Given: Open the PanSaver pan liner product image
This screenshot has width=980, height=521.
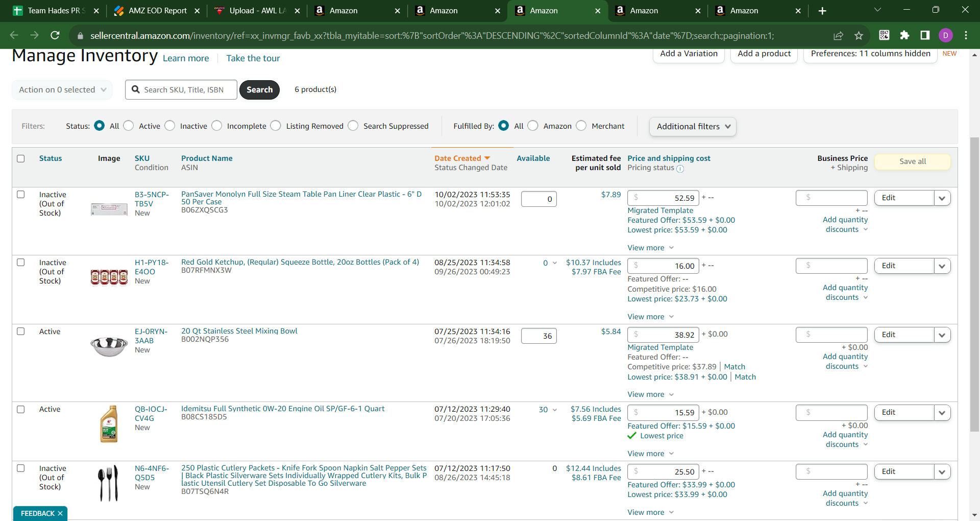Looking at the screenshot, I should (109, 209).
